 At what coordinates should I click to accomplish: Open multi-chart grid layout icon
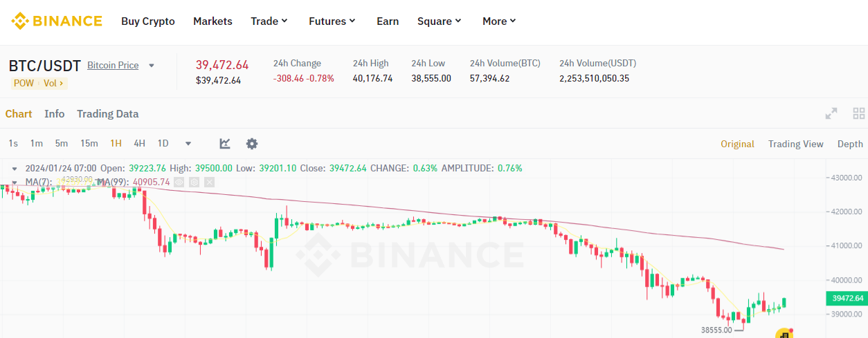[x=859, y=113]
